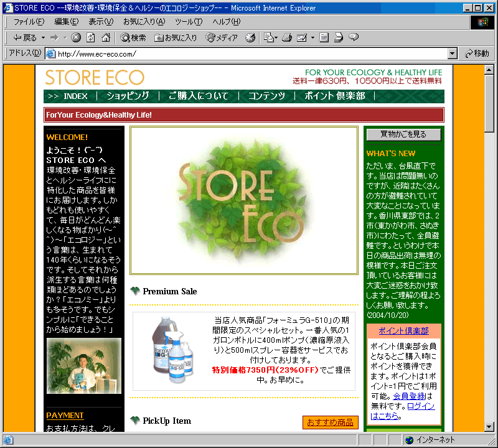This screenshot has width=498, height=448.
Task: Click the red 特別価格7350円(23%OFF) price text
Action: click(265, 370)
